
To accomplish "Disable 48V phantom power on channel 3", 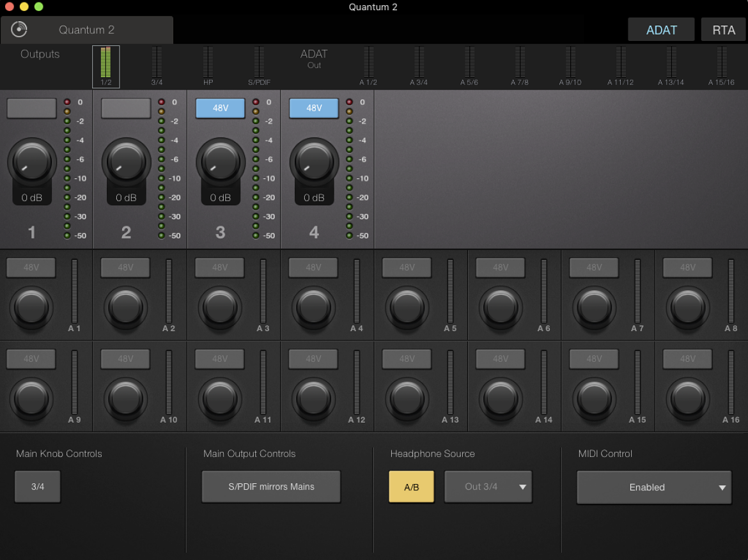I will pos(221,108).
